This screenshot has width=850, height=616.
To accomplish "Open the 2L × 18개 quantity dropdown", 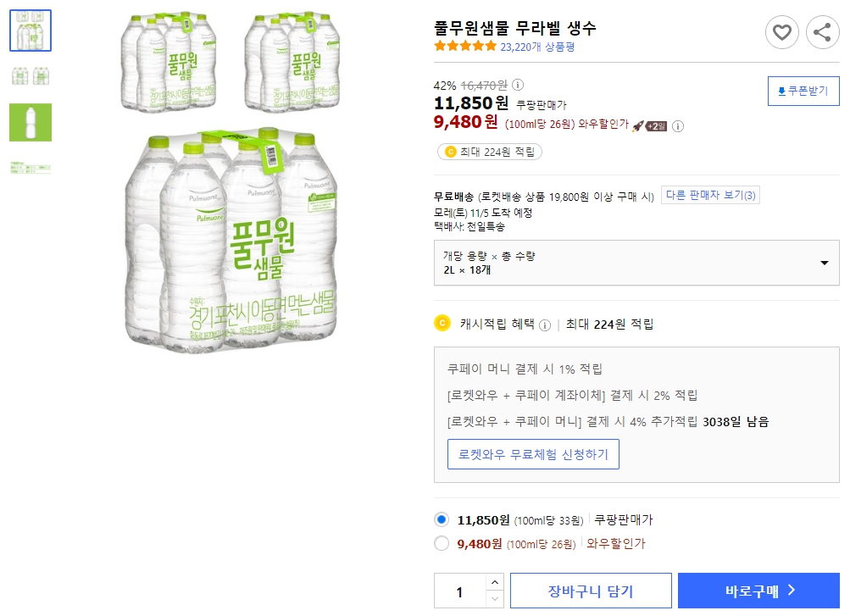I will (x=637, y=263).
